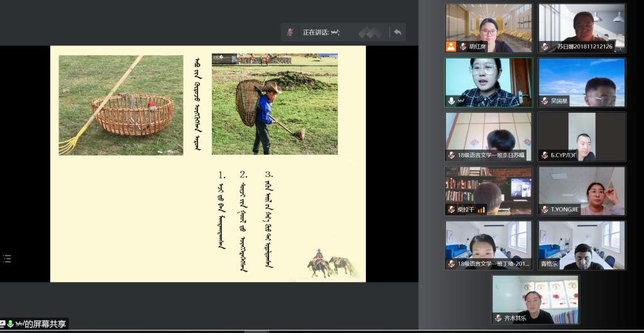Click the muted mic icon beside 吴国星
The height and width of the screenshot is (333, 644).
tap(545, 101)
